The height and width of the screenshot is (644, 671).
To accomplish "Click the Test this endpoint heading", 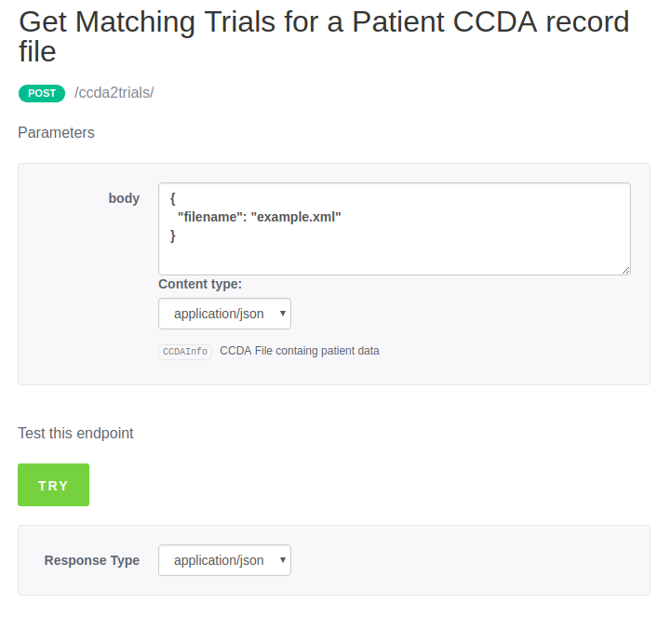I will click(75, 433).
